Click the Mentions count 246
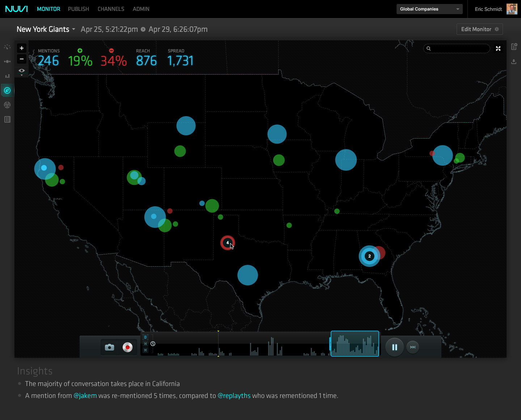This screenshot has width=521, height=420. pyautogui.click(x=48, y=61)
